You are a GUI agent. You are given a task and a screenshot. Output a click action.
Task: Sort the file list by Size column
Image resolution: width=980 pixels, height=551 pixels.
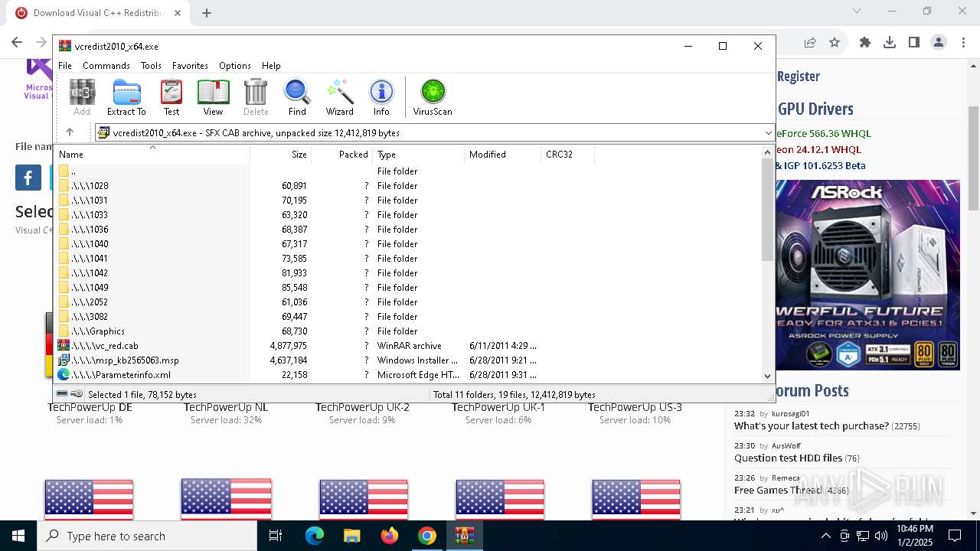(x=281, y=154)
